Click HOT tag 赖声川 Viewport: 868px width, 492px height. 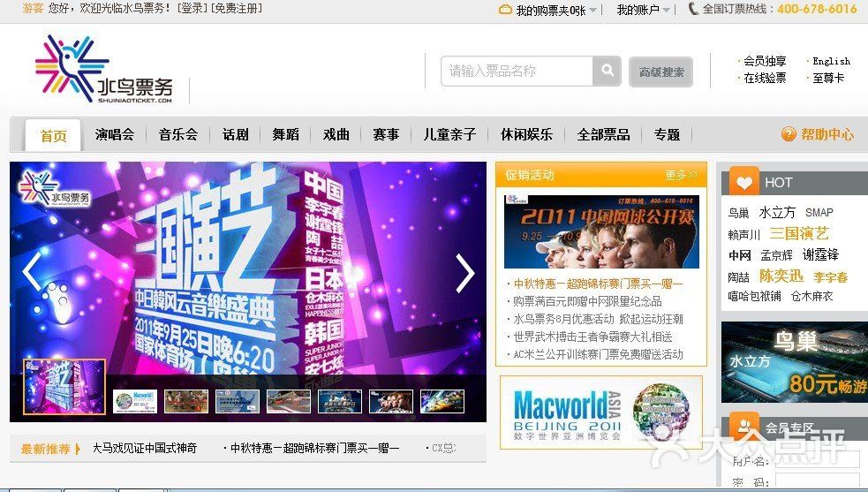pos(744,235)
